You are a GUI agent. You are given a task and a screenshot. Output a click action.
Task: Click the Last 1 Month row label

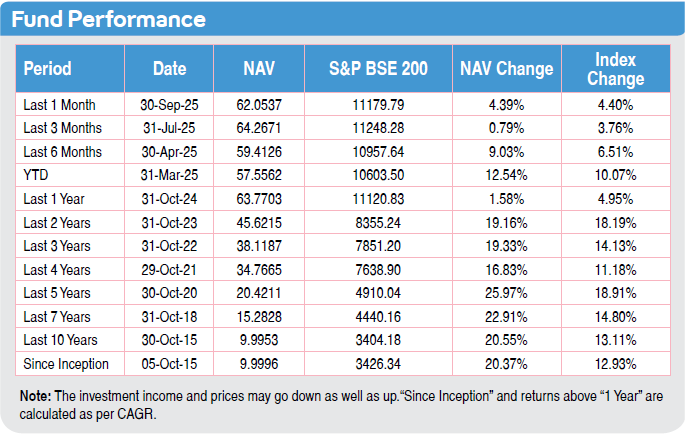point(62,105)
